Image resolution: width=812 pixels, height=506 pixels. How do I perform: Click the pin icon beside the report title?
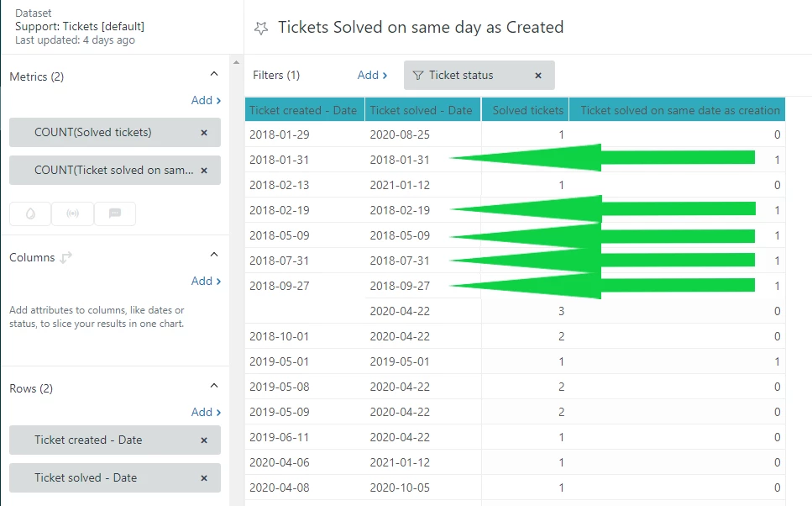tap(261, 28)
